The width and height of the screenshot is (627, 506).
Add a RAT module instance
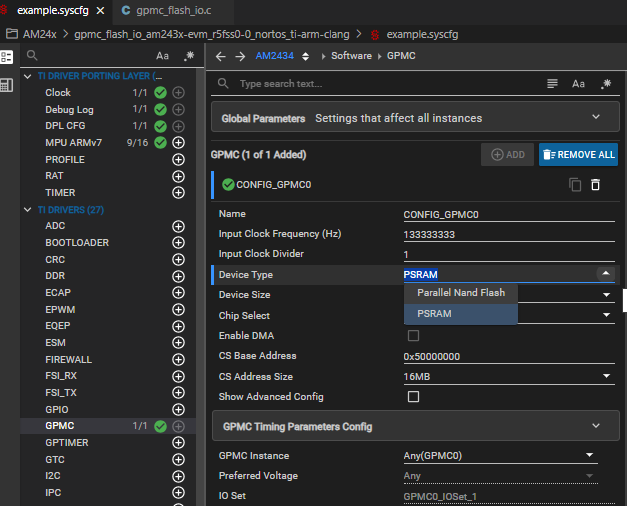(178, 176)
